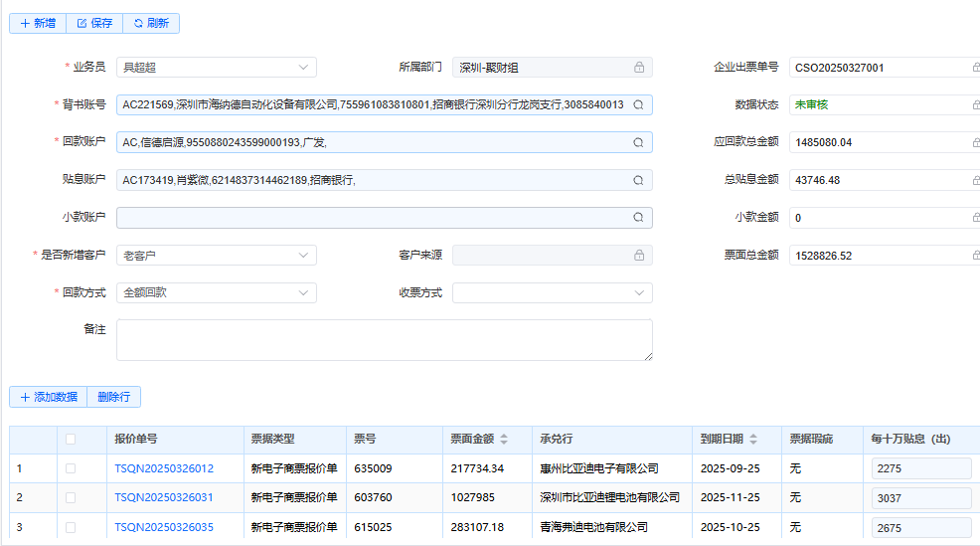Click the 报价单号 column header
Screen dimensions: 980x546
click(x=176, y=439)
